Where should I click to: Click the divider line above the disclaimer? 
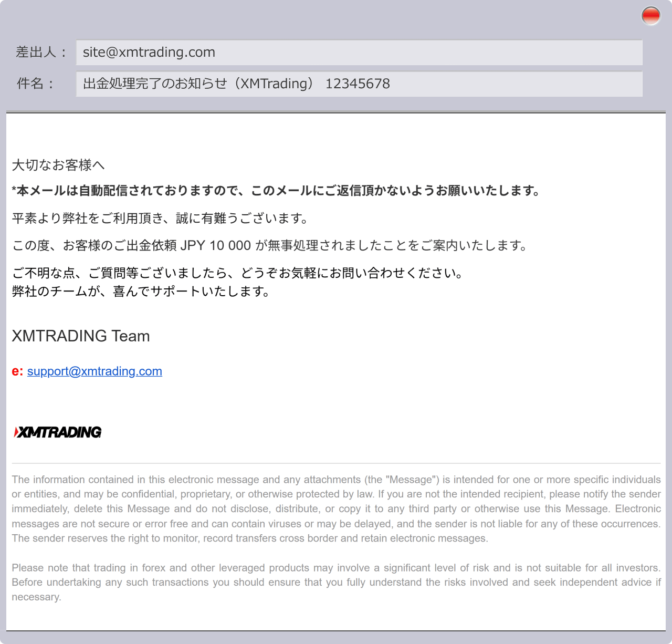click(336, 461)
